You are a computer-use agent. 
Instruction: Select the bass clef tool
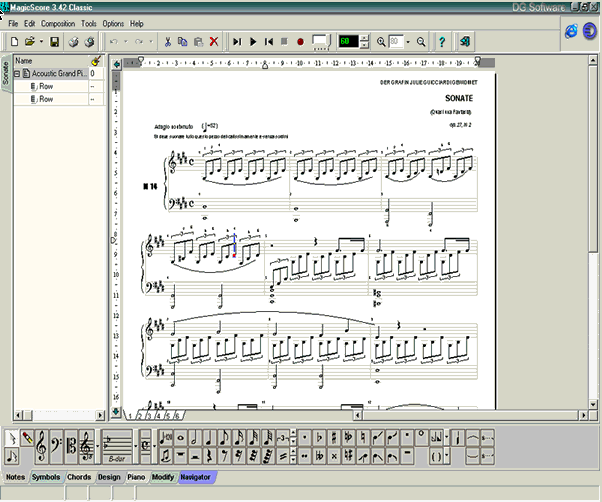coord(56,447)
